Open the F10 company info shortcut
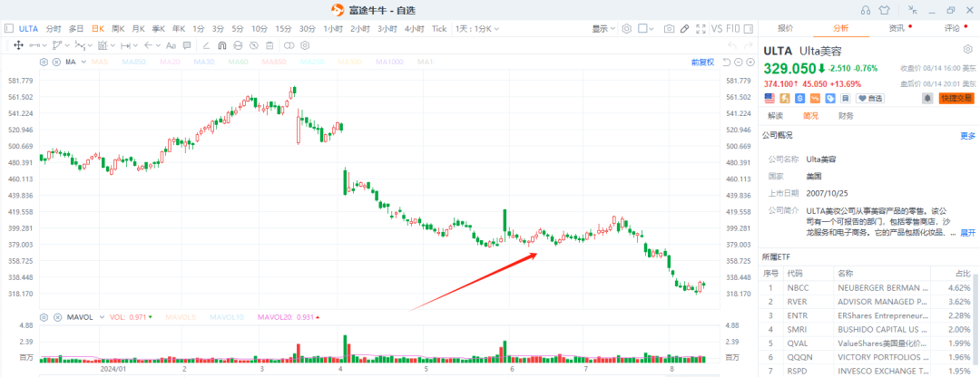 [x=733, y=29]
